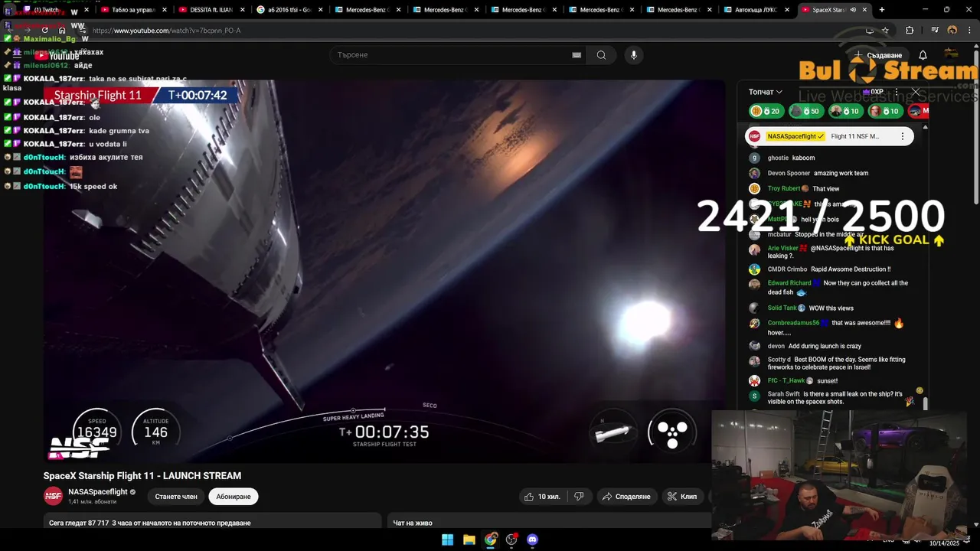Viewport: 980px width, 551px height.
Task: Open Discord from the taskbar
Action: pos(533,540)
